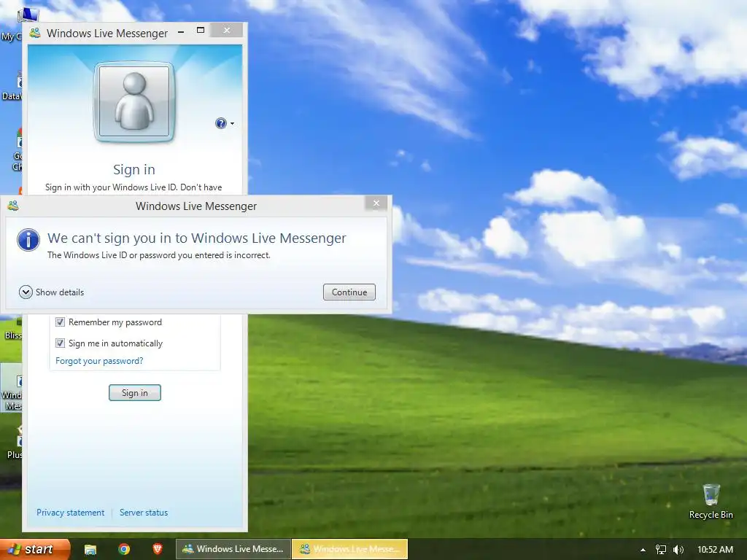Screen dimensions: 747x560
Task: Click the blue help question mark icon
Action: coord(220,123)
